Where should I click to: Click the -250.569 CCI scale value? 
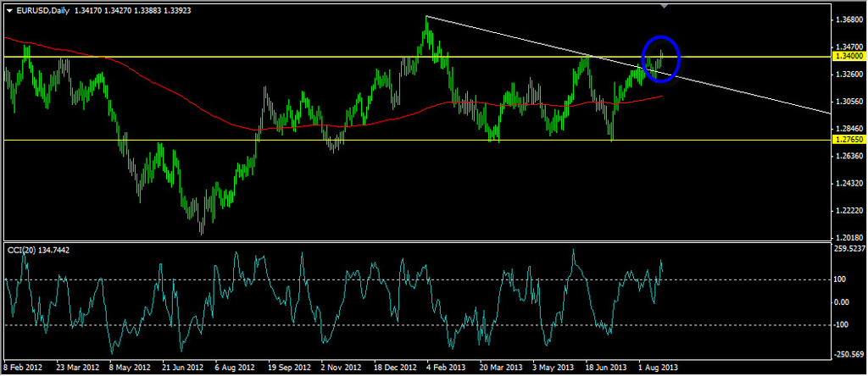(x=851, y=355)
